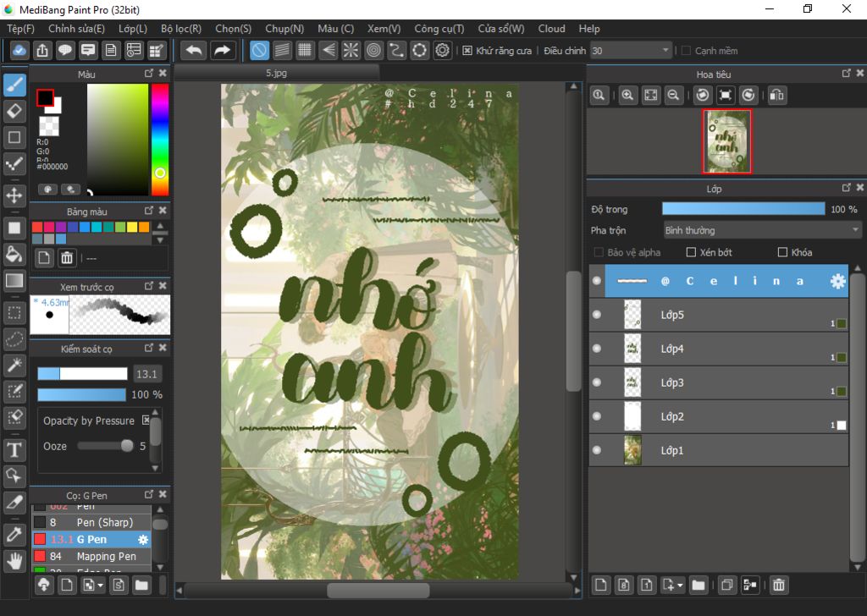Image resolution: width=867 pixels, height=616 pixels.
Task: Tick the Xén bớt checkbox
Action: coord(691,252)
